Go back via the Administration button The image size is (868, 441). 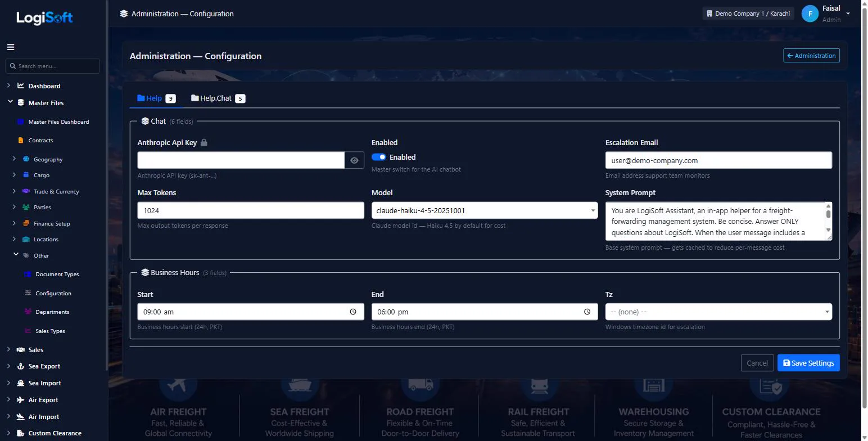pos(811,56)
